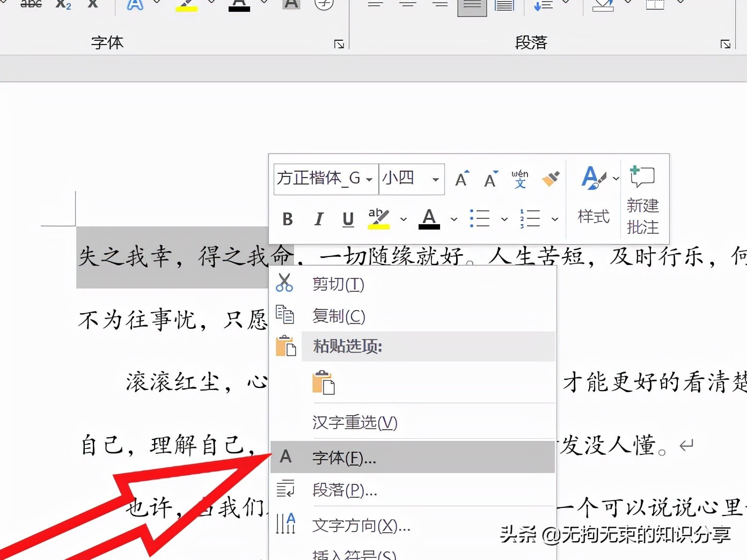Select 剪切(T) Cut from the context menu
Screen dimensions: 747x560
[x=337, y=284]
